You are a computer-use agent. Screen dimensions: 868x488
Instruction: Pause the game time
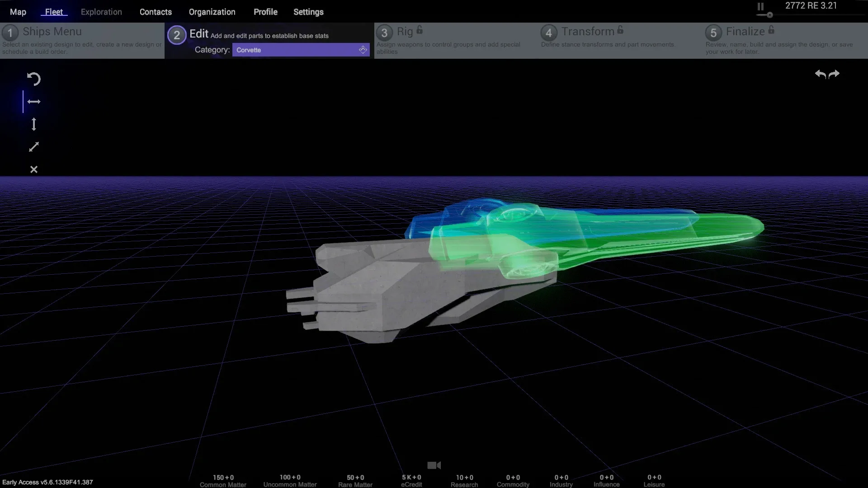pos(760,6)
